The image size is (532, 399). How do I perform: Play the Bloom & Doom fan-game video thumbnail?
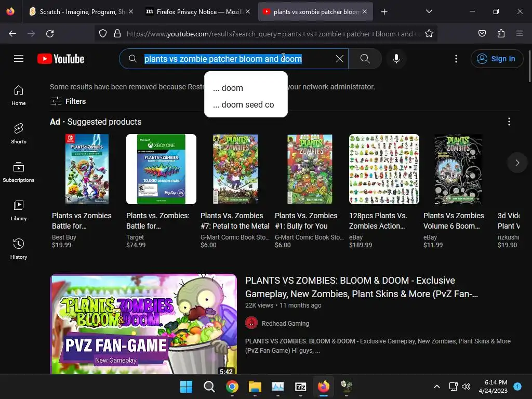click(x=143, y=324)
